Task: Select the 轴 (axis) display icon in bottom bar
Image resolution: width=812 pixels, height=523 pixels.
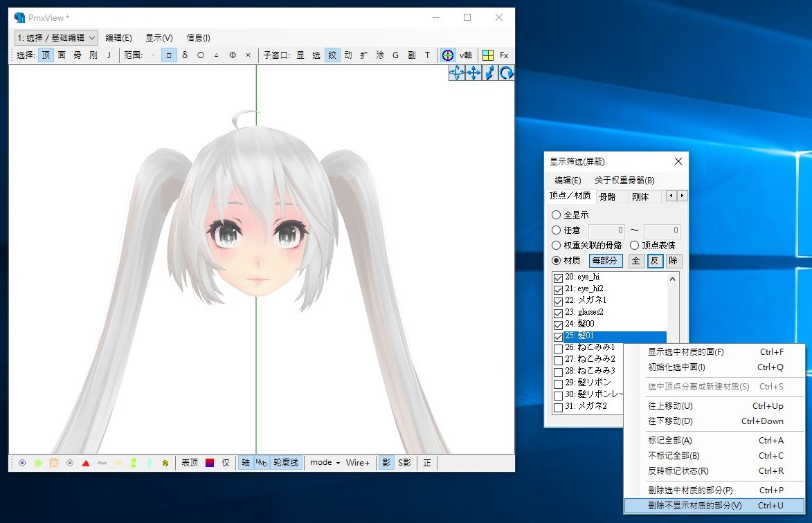Action: tap(244, 462)
